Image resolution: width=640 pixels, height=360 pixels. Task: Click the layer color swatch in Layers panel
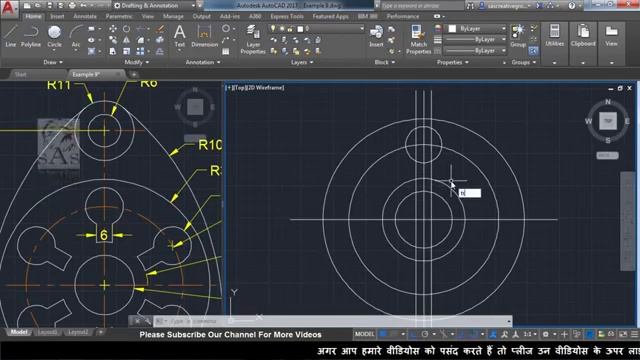coord(300,29)
